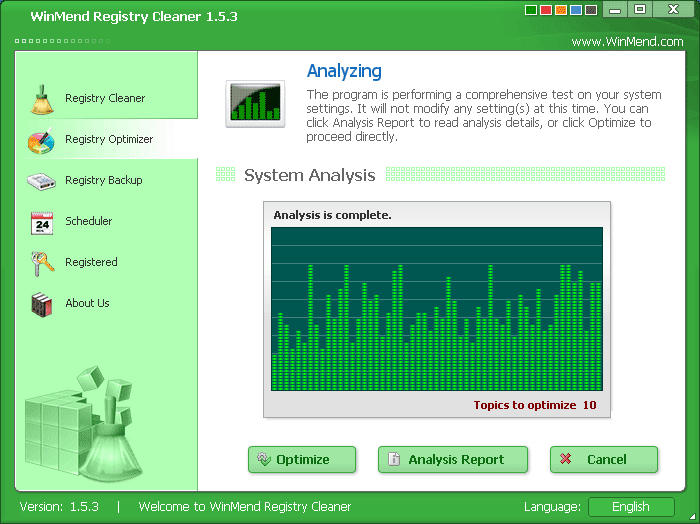Screen dimensions: 700x524
Task: Visit the www.WinMend.com link
Action: tap(627, 42)
